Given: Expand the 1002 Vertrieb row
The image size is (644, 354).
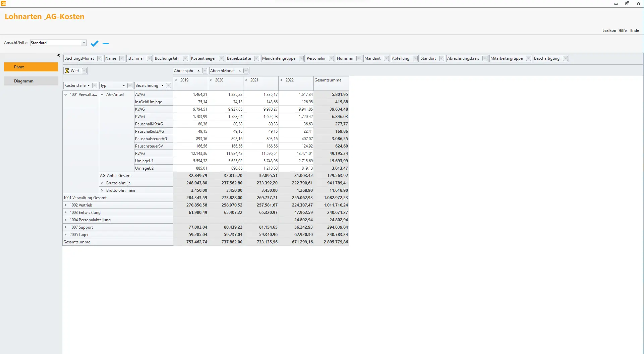Looking at the screenshot, I should pyautogui.click(x=66, y=205).
